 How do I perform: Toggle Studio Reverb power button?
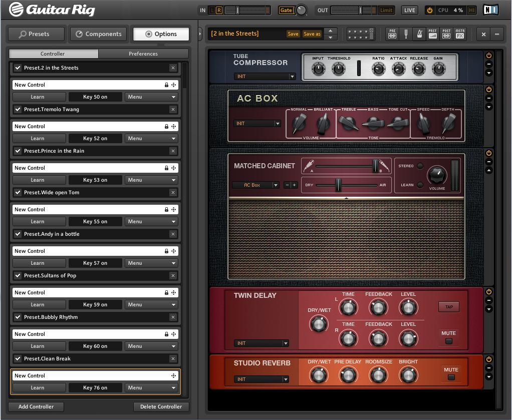pos(488,359)
